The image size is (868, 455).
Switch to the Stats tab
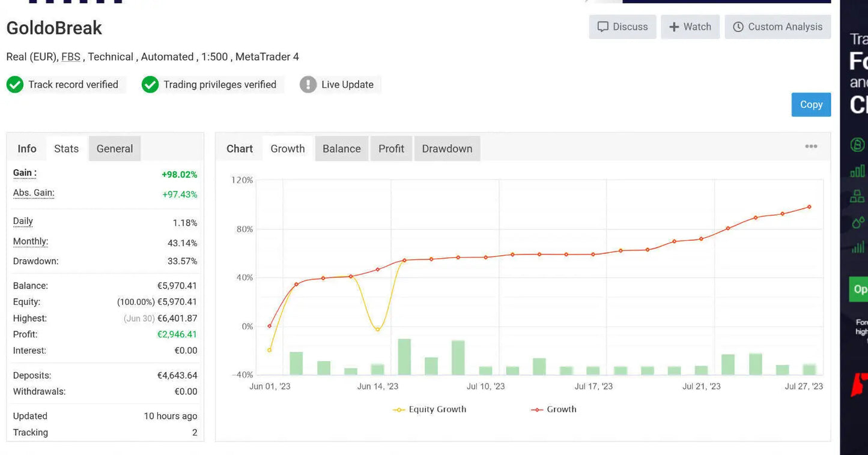pos(66,149)
